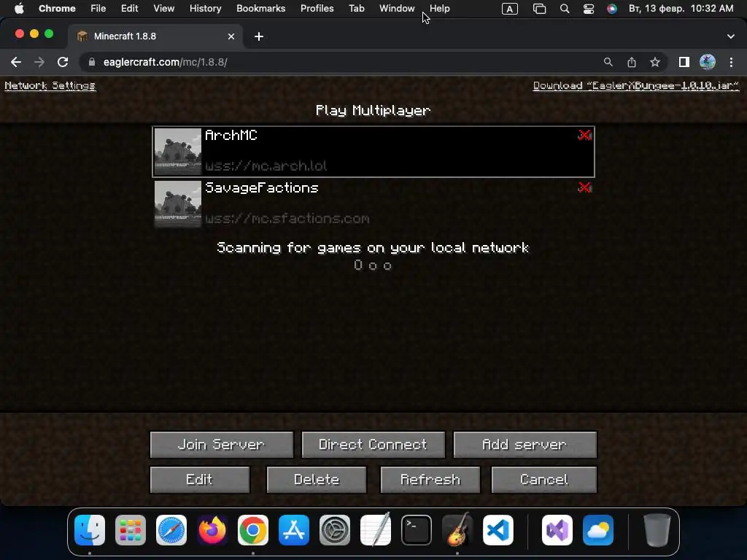The width and height of the screenshot is (747, 560).
Task: Download EaglerXBungee-1.0.10.jar link
Action: click(x=635, y=86)
